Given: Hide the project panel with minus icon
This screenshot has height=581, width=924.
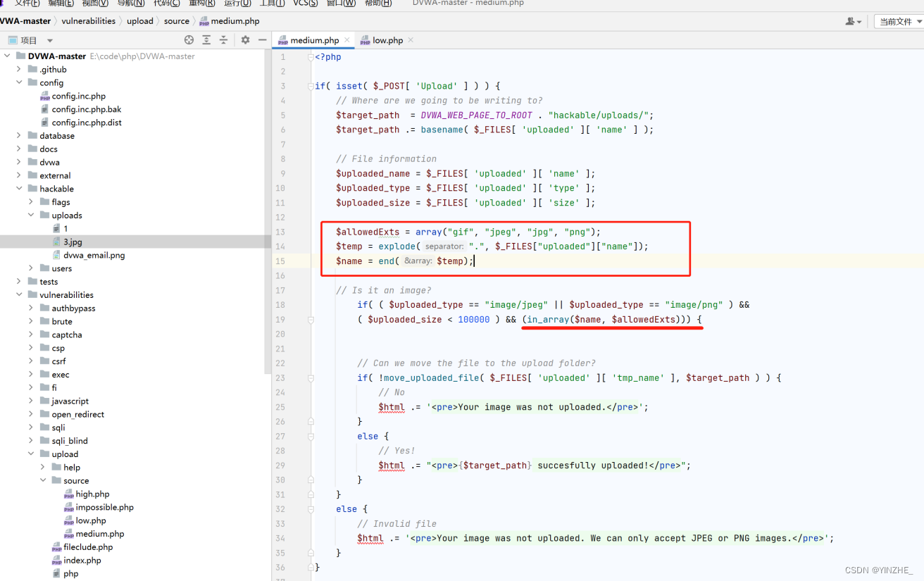Looking at the screenshot, I should [262, 40].
